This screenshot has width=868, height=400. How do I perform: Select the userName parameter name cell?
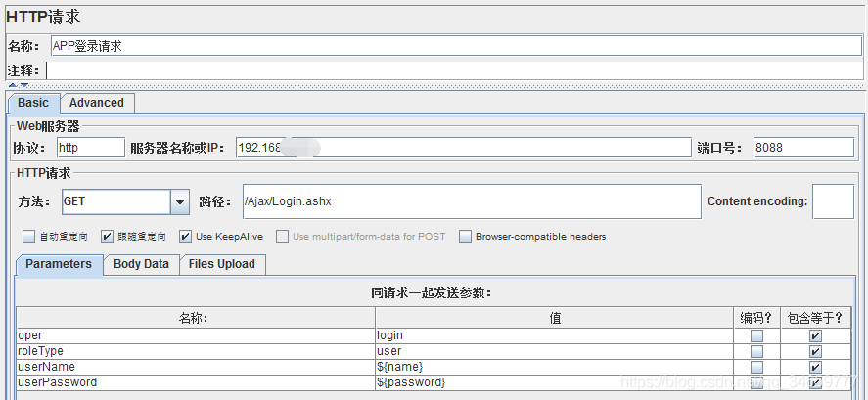(x=196, y=367)
